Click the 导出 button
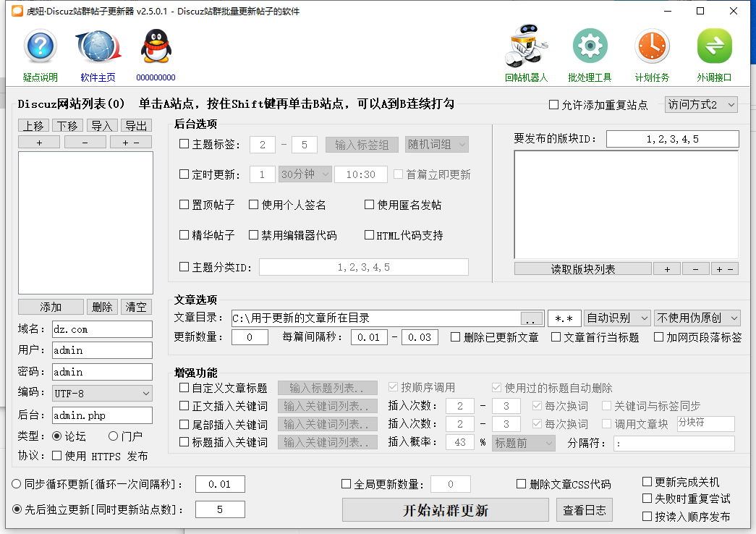The width and height of the screenshot is (756, 534). [136, 126]
